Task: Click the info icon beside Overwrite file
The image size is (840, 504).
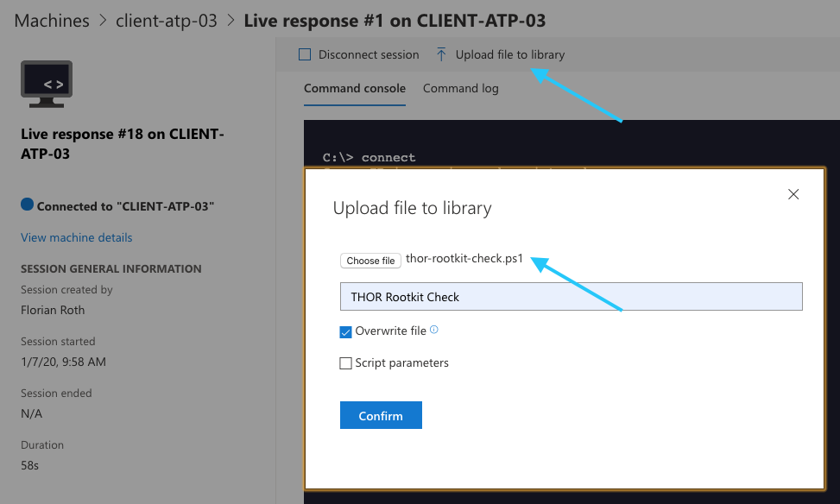Action: [434, 330]
